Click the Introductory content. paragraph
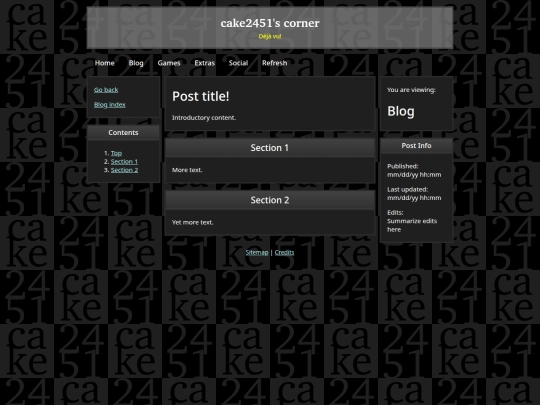Screen dimensions: 540x405 click(204, 118)
